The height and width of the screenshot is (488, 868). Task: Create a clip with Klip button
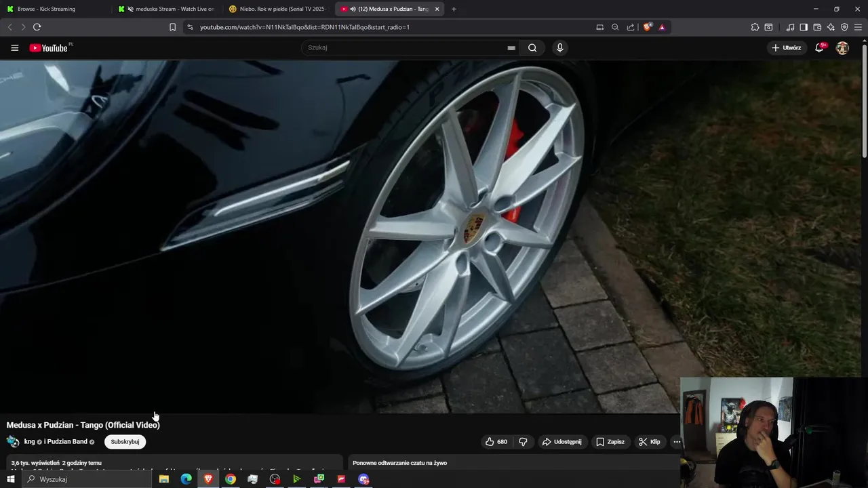pos(649,442)
